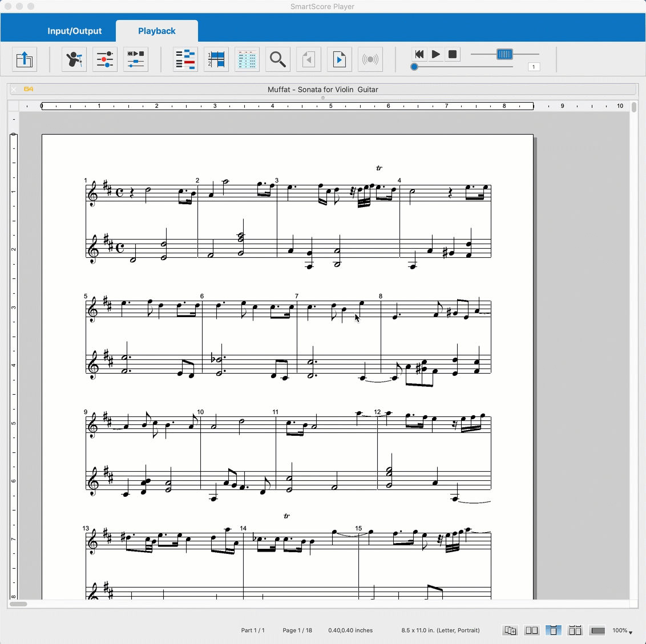Open the conductor instruments icon
Screen dimensions: 646x644
point(74,59)
